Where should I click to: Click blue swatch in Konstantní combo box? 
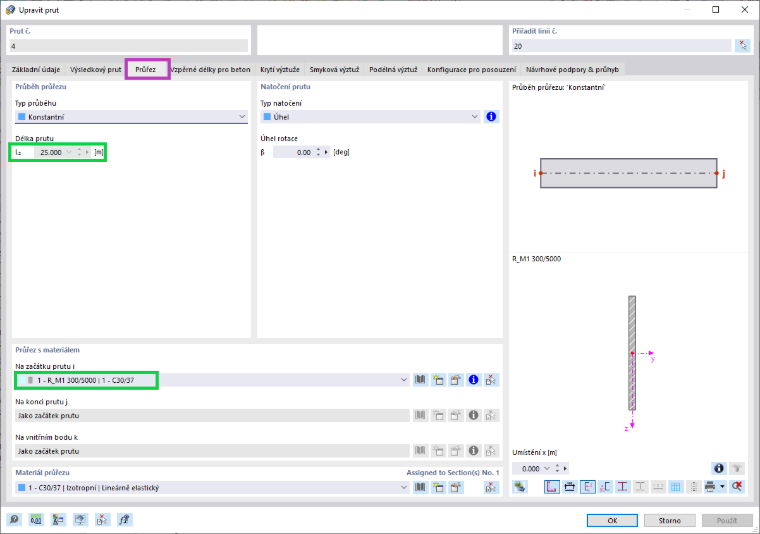[21, 117]
